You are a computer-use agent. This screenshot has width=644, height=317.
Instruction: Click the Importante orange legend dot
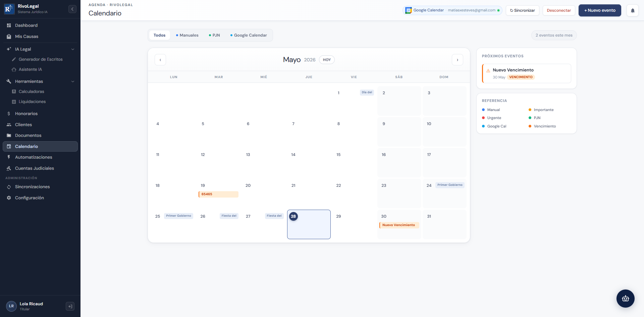click(530, 110)
